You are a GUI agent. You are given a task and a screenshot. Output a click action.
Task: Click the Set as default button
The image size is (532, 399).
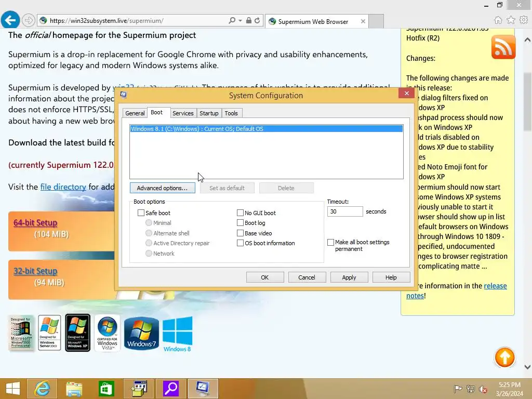click(227, 188)
